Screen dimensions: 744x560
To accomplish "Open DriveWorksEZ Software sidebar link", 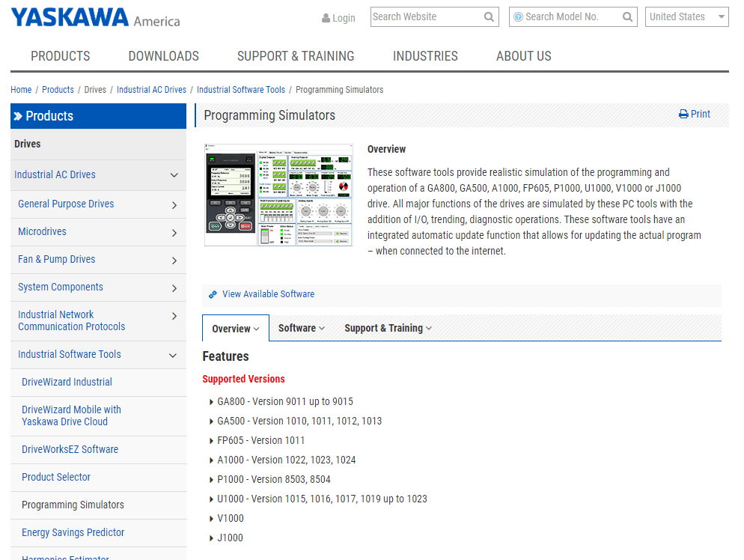I will [70, 449].
